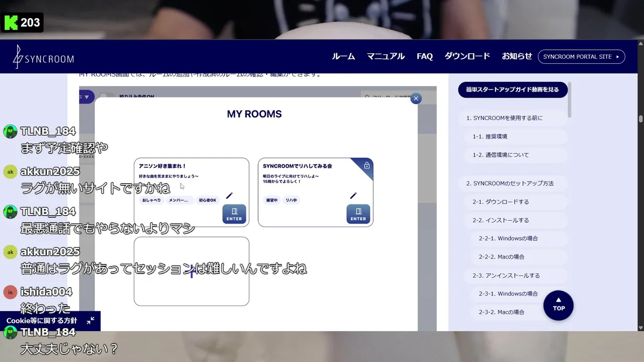
Task: Click TLNB_184 avatar beside まず予定確認や
Action: click(10, 132)
